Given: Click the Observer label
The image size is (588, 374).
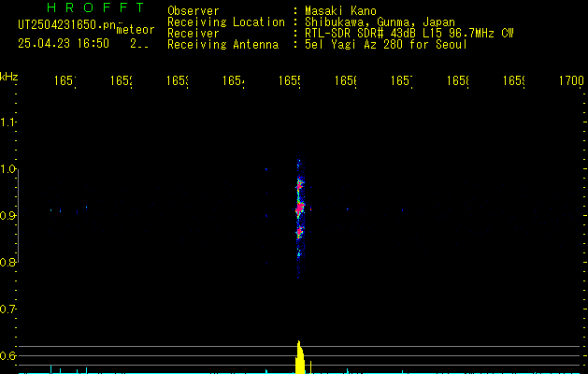Looking at the screenshot, I should coord(194,11).
